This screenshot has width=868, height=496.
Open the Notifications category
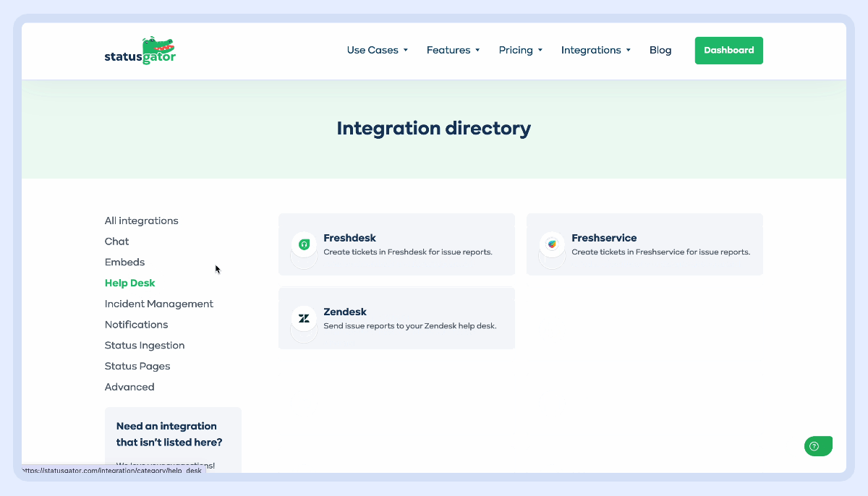click(137, 325)
